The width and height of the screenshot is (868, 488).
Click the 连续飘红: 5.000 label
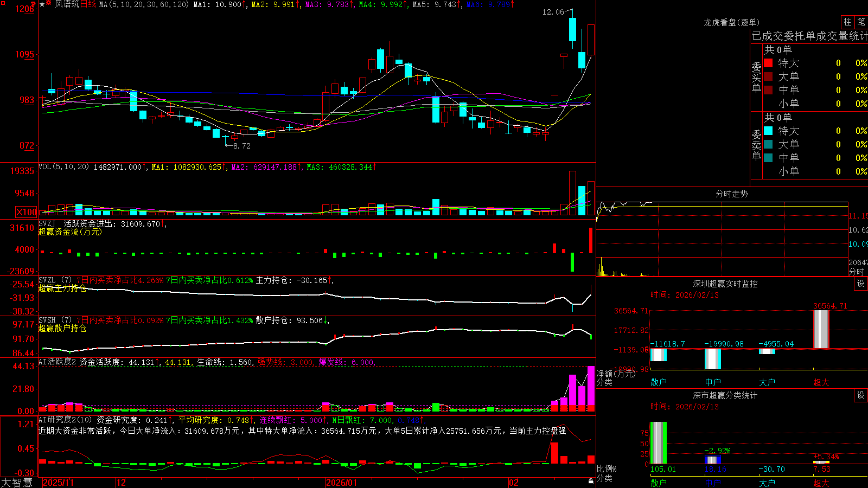(293, 420)
